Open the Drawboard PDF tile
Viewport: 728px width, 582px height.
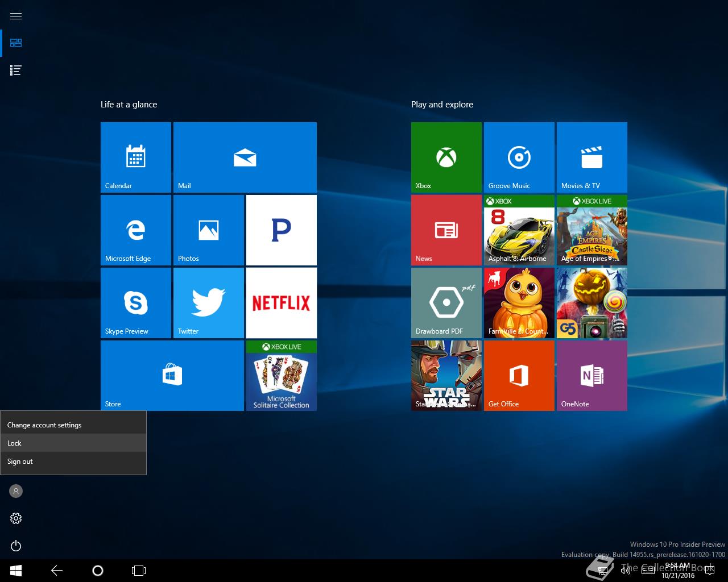[x=446, y=303]
